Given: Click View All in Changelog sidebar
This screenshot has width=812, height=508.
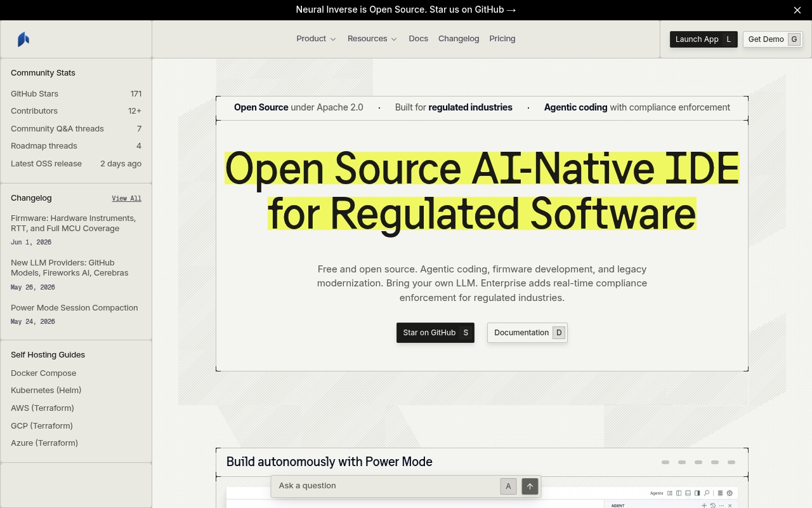Looking at the screenshot, I should (x=126, y=198).
